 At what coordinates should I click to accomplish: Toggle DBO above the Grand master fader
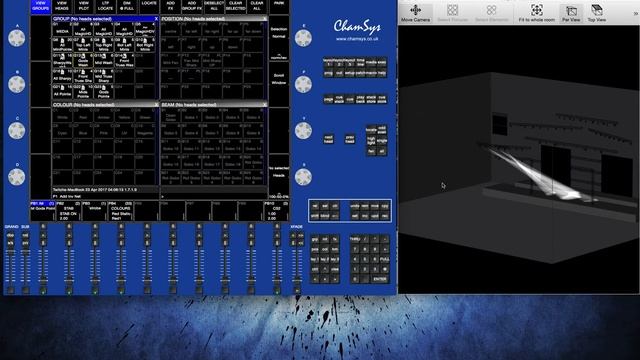click(x=11, y=236)
